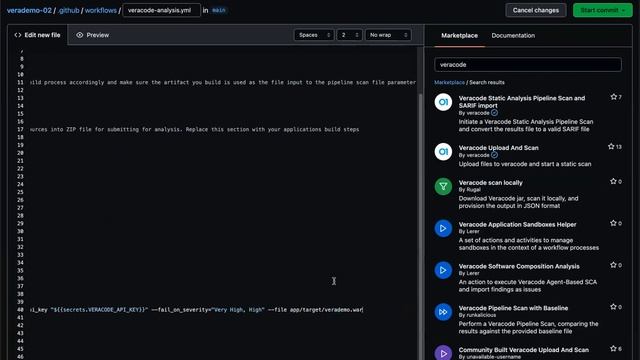Image resolution: width=640 pixels, height=360 pixels.
Task: Click 'Search results' breadcrumb text
Action: pos(487,82)
